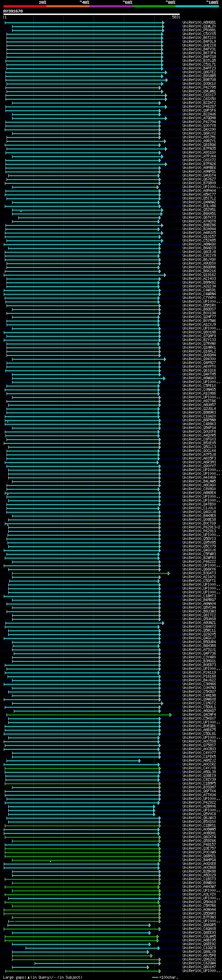Screen dimensions: 222x980
Task: Select the UniRef100_Q29205 label
Action: pos(199,634)
